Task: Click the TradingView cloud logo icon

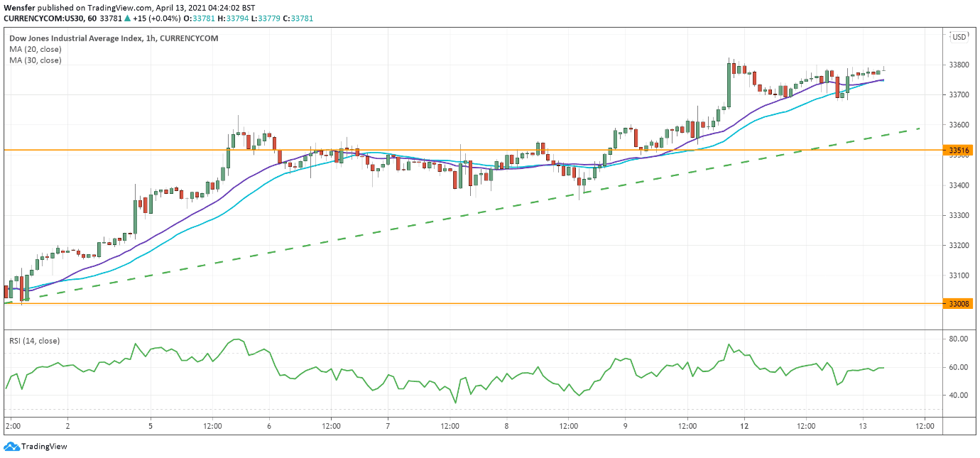Action: click(11, 447)
